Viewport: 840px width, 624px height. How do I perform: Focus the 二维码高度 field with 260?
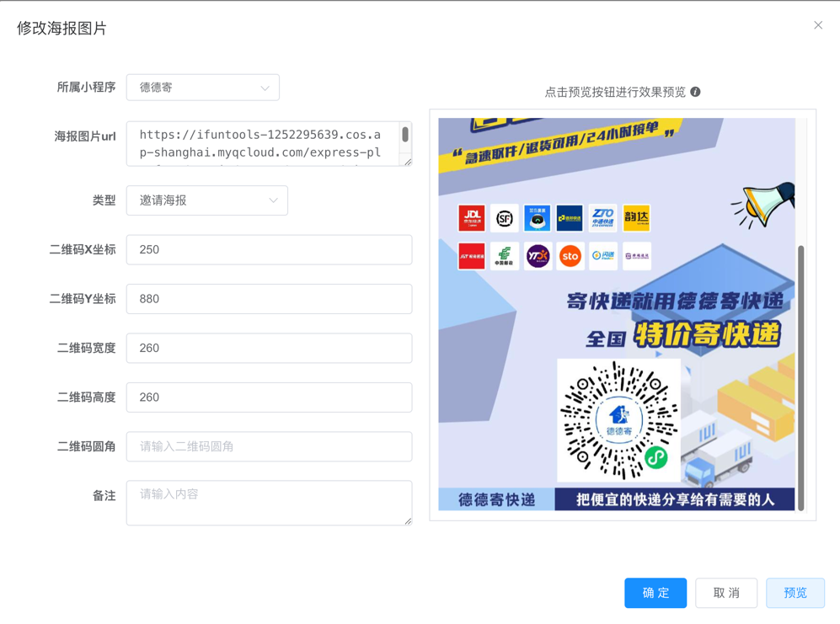pos(269,397)
